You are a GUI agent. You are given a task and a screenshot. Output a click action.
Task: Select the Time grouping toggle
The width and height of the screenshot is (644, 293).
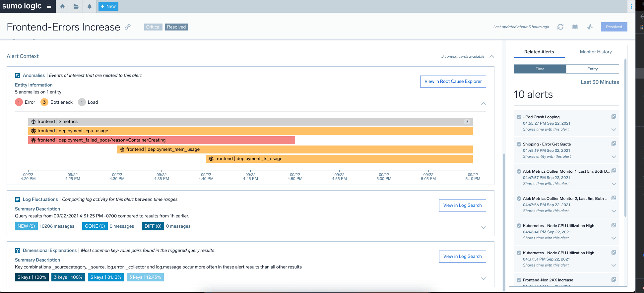coord(540,69)
